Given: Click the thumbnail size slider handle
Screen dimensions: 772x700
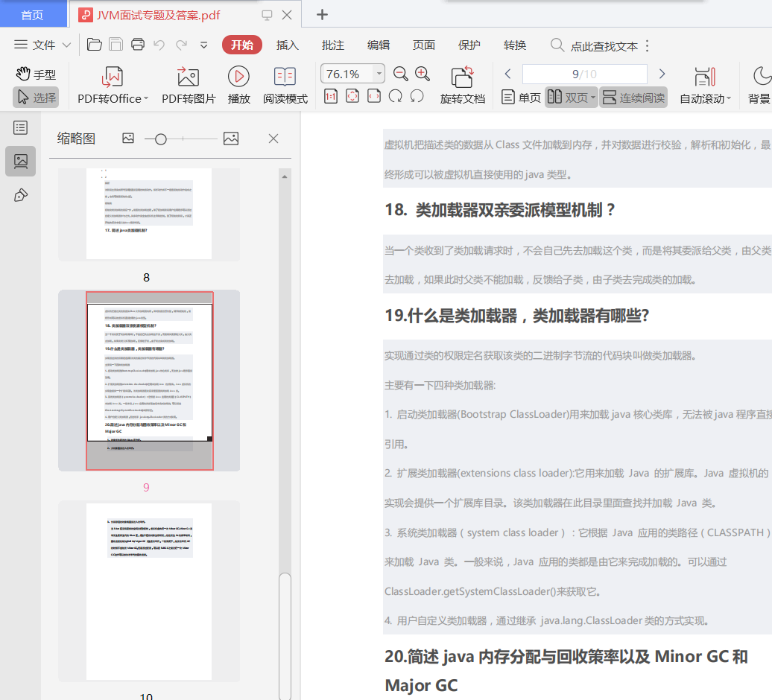Looking at the screenshot, I should [x=160, y=139].
